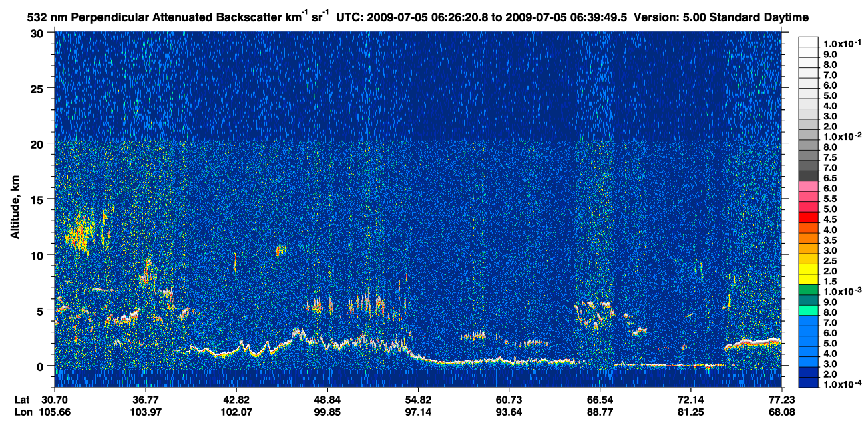Viewport: 868px width, 445px height.
Task: Click the latitude value '42.82'
Action: pos(236,399)
